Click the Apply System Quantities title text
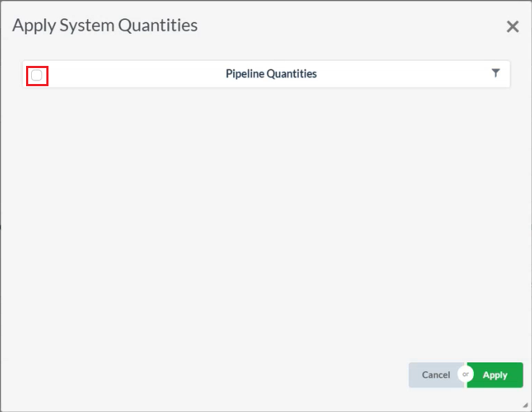Screen dimensions: 532x412 [105, 25]
